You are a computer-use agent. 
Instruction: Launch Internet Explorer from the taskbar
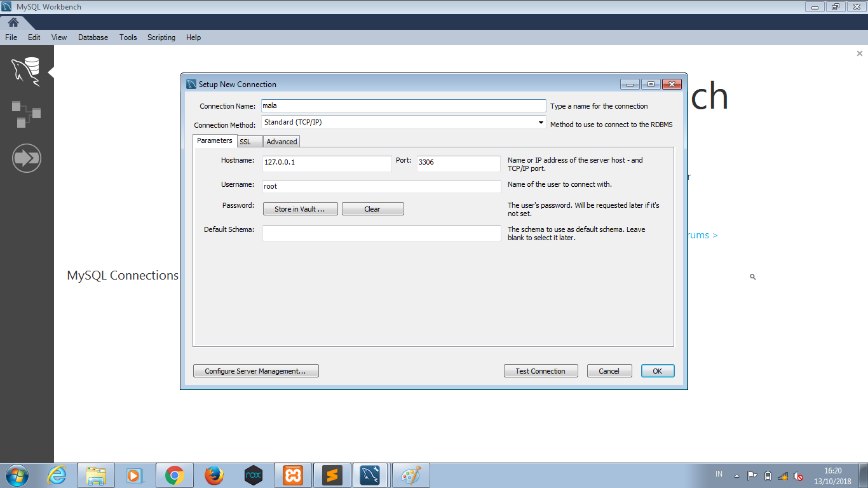tap(57, 475)
